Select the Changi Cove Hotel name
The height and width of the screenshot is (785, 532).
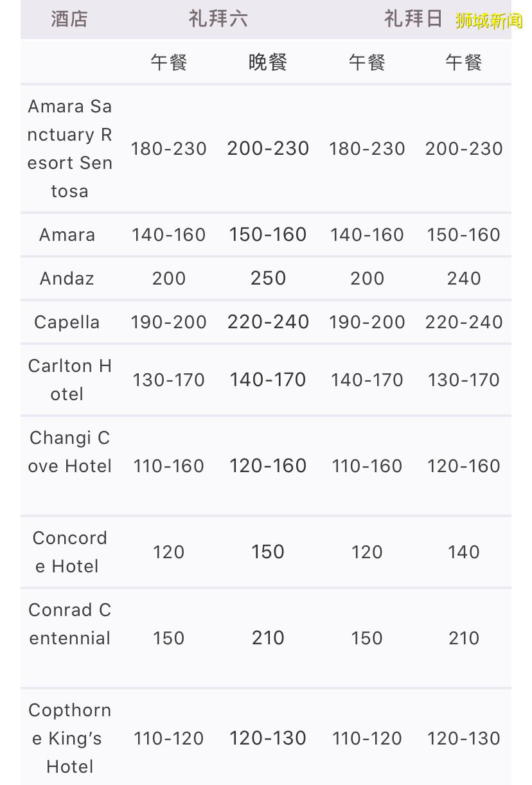click(69, 452)
